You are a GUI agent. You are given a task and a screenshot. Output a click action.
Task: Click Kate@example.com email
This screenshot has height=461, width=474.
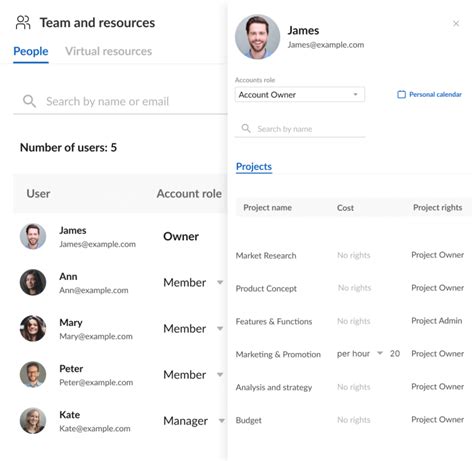click(x=95, y=428)
